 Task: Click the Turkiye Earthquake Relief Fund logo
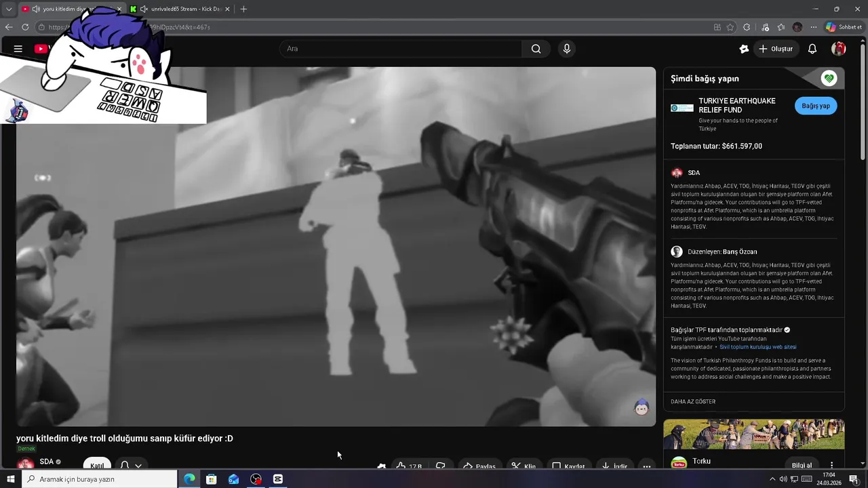[x=682, y=108]
